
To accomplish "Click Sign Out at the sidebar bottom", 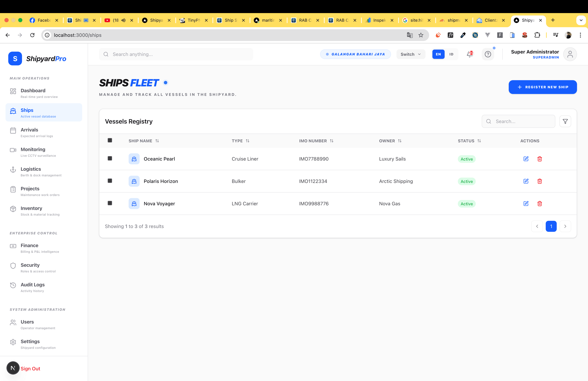I will pyautogui.click(x=30, y=368).
